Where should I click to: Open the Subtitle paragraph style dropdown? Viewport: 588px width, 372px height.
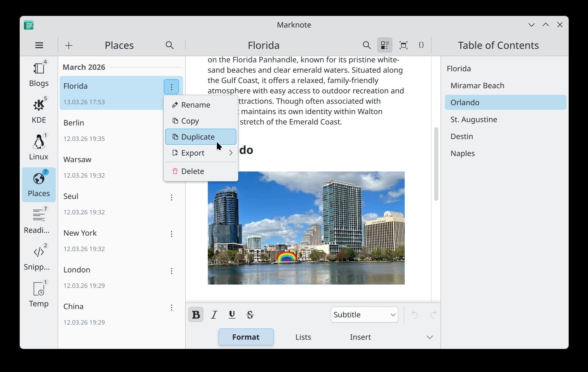pyautogui.click(x=364, y=314)
